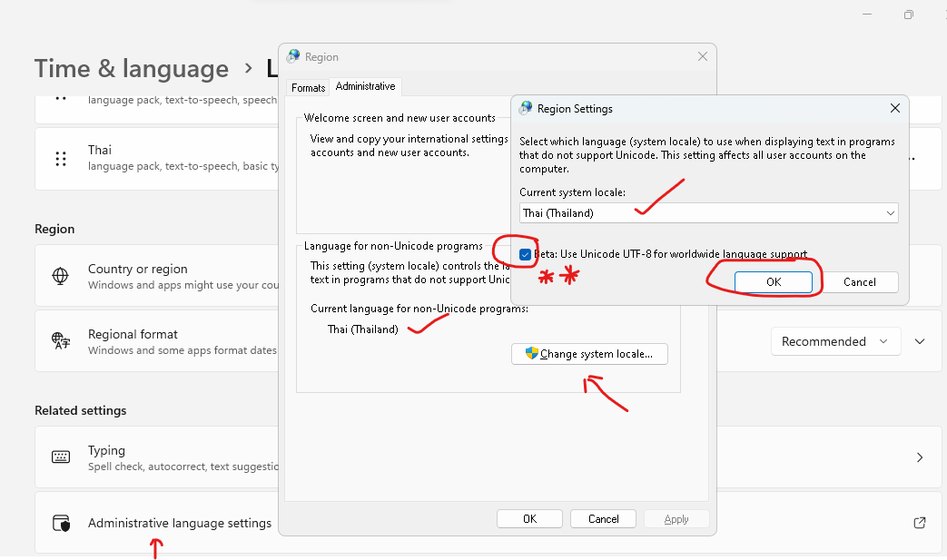The width and height of the screenshot is (947, 560).
Task: Expand the Regional format section chevron
Action: tap(919, 341)
